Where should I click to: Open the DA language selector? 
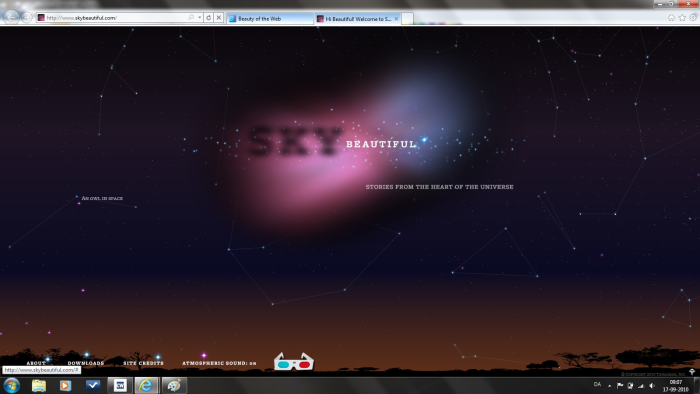[597, 385]
